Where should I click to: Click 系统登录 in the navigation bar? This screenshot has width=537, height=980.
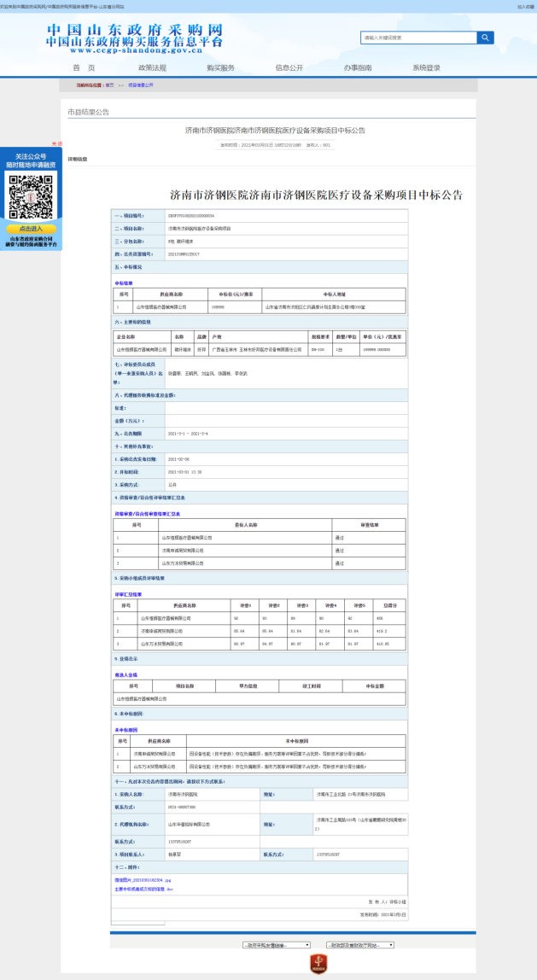426,68
